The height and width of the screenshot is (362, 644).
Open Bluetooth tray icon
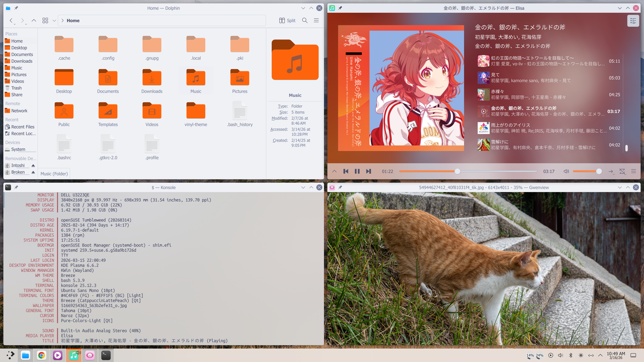(571, 355)
